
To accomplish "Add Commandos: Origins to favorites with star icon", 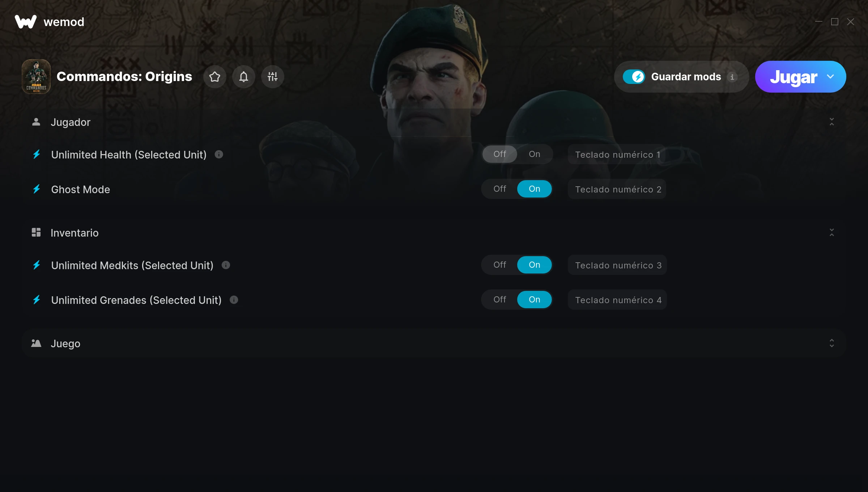I will point(215,77).
